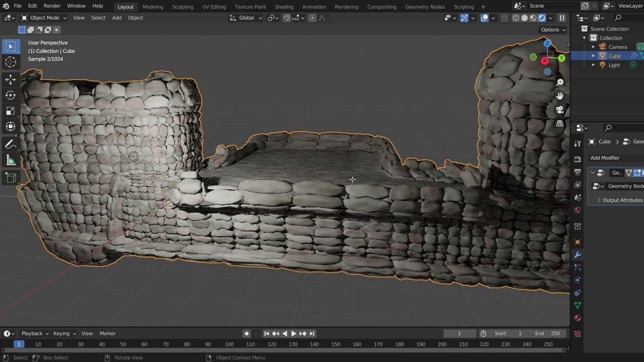
Task: Pick the Annotate pencil tool
Action: (x=11, y=144)
